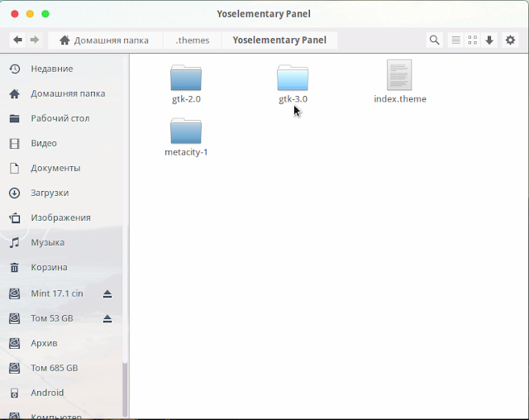Click the Музыка note icon
The image size is (529, 420).
15,242
